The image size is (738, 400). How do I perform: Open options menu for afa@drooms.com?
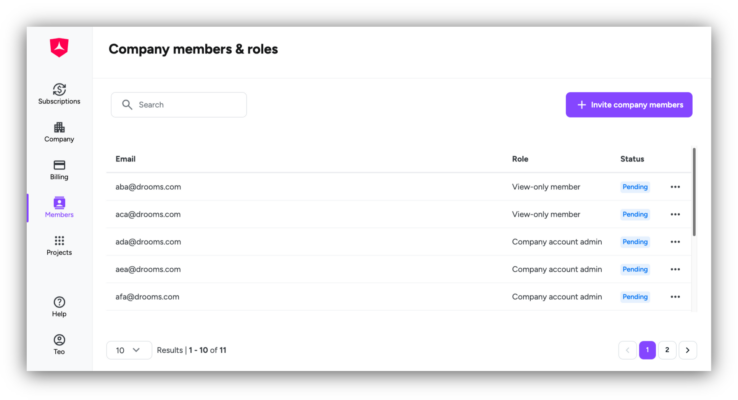coord(675,297)
